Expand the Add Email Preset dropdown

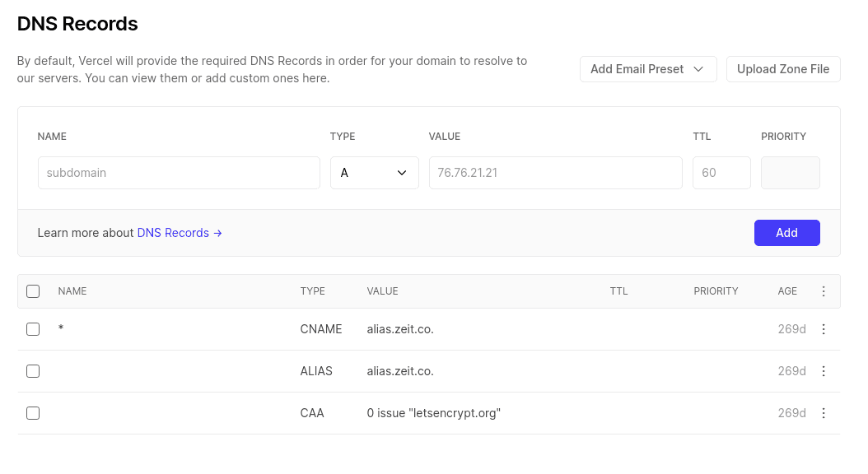[x=648, y=69]
